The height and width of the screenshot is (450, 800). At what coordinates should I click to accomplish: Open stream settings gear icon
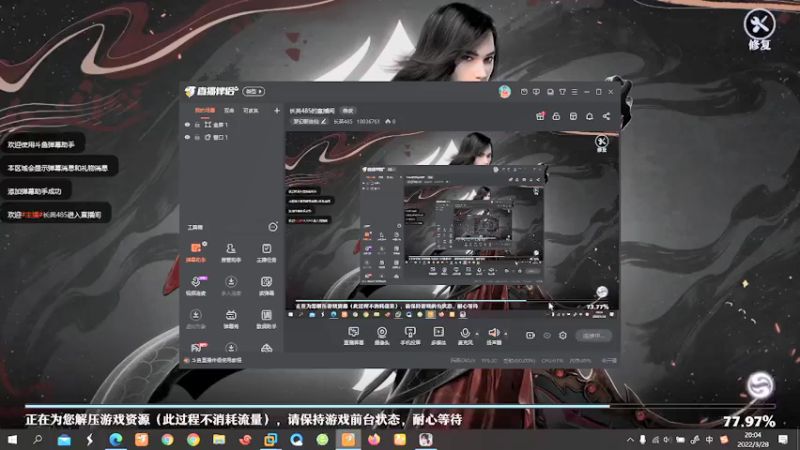pyautogui.click(x=563, y=335)
